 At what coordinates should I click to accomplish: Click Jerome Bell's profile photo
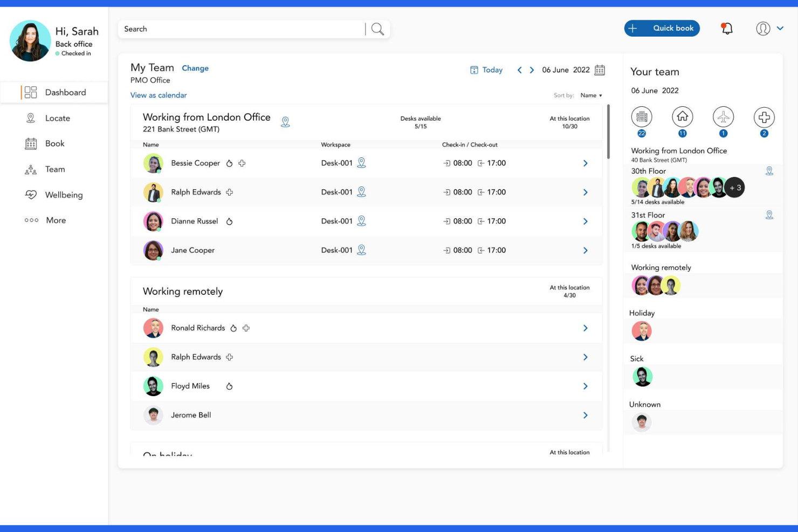[154, 415]
